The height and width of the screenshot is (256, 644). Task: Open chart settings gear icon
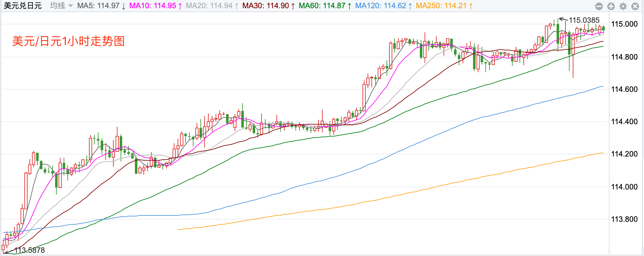[623, 6]
